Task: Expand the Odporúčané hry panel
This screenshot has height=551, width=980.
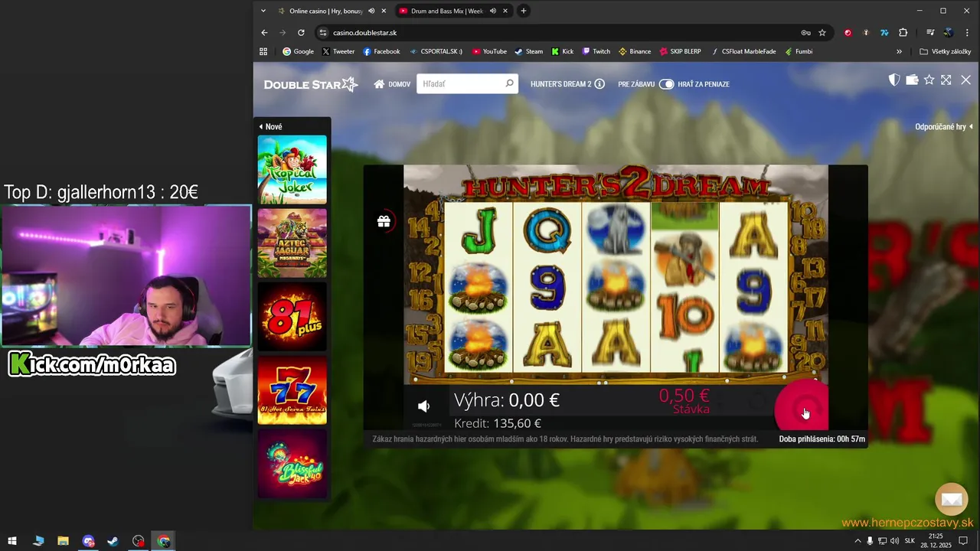Action: (x=944, y=127)
